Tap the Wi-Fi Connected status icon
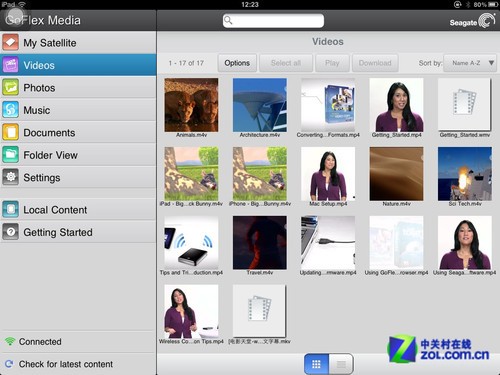500x375 pixels. tap(10, 341)
